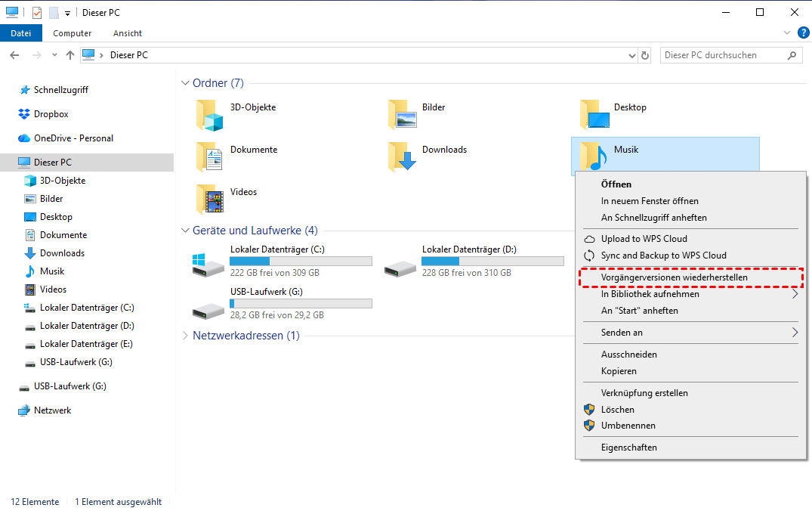Expand the Netzwerkadressen (1) group

(x=186, y=336)
